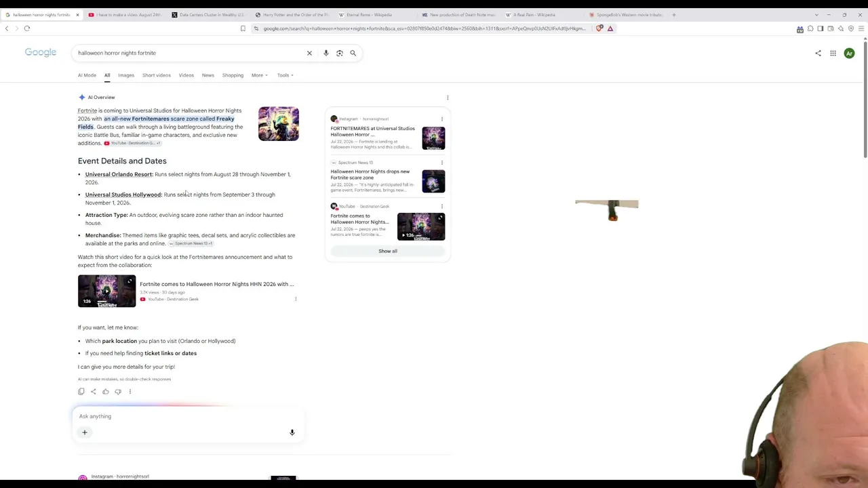Click the share icon beside the apps grid
Screen dimensions: 868x488
click(818, 53)
